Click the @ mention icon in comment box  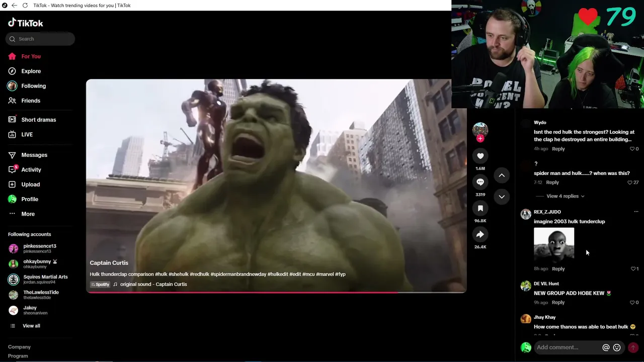606,347
